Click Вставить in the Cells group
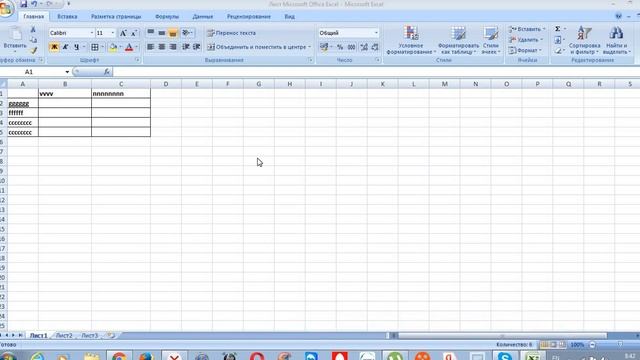Screen dimensions: 640x360 (527, 29)
